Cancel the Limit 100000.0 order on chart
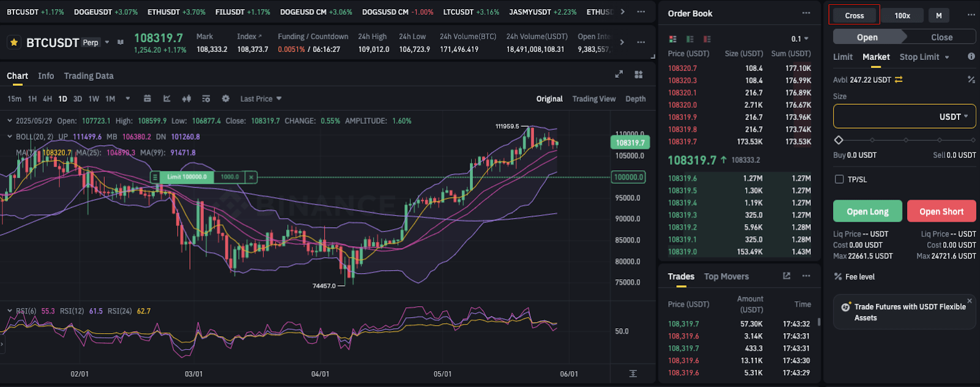980x387 pixels. 251,177
